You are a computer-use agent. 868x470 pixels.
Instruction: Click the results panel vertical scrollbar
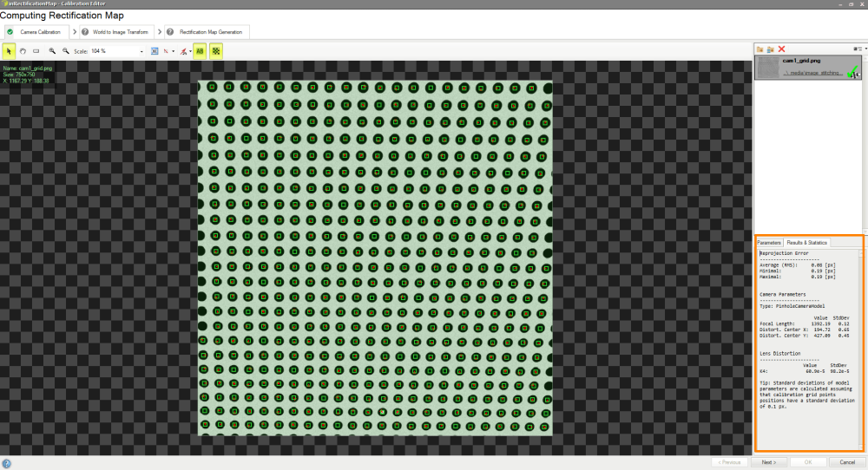(861, 349)
